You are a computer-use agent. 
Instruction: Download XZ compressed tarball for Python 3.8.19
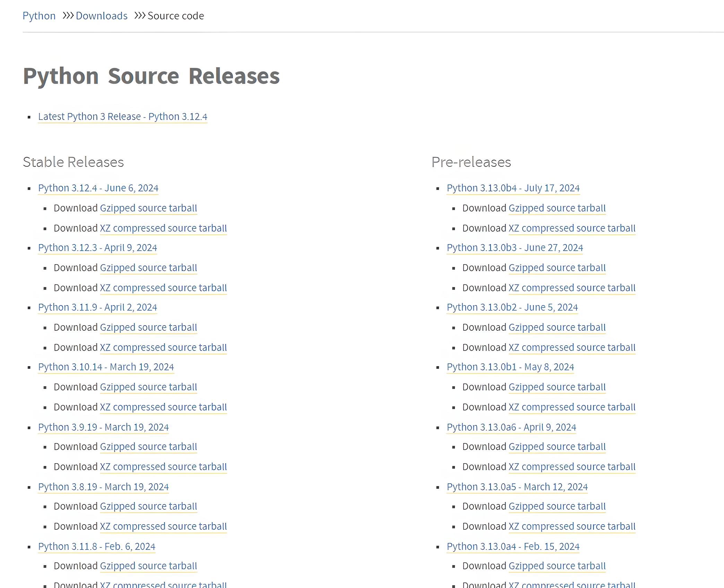(x=163, y=526)
